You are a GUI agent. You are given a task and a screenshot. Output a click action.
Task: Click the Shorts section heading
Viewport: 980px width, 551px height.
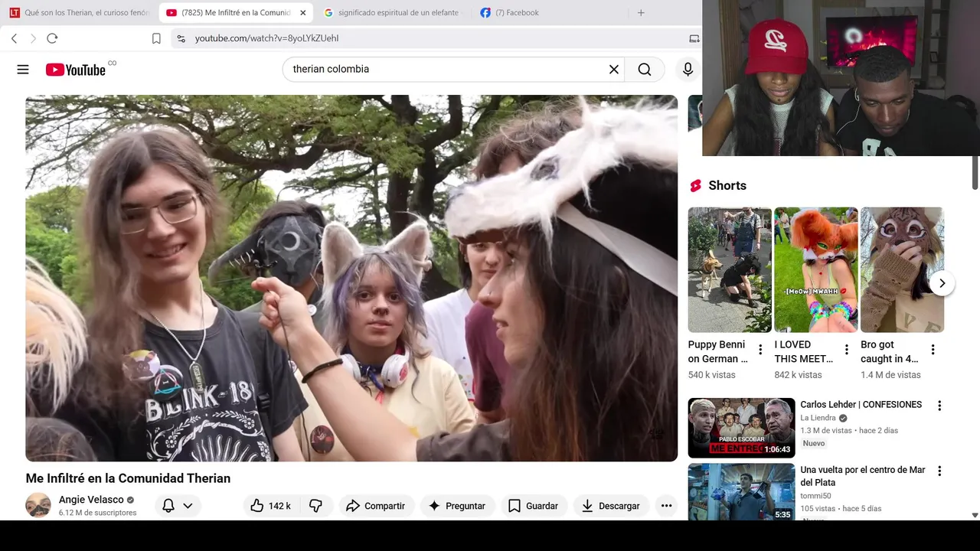point(727,186)
